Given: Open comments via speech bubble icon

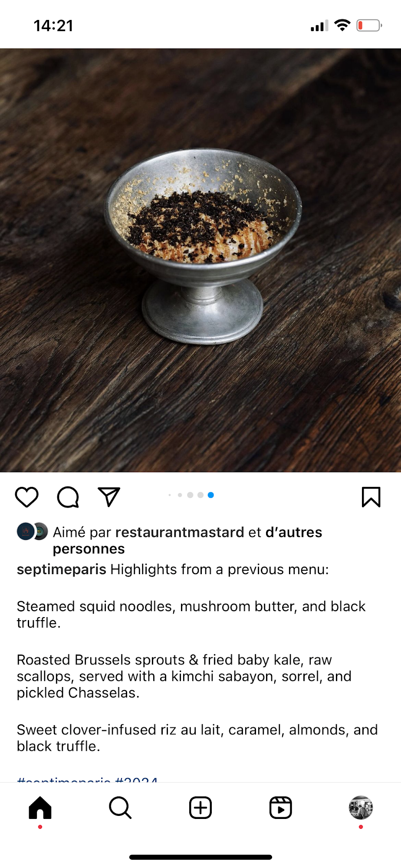Looking at the screenshot, I should (68, 497).
